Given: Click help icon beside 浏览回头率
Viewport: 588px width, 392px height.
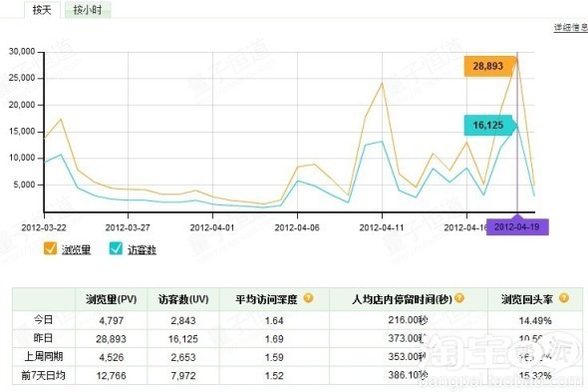Looking at the screenshot, I should 564,298.
